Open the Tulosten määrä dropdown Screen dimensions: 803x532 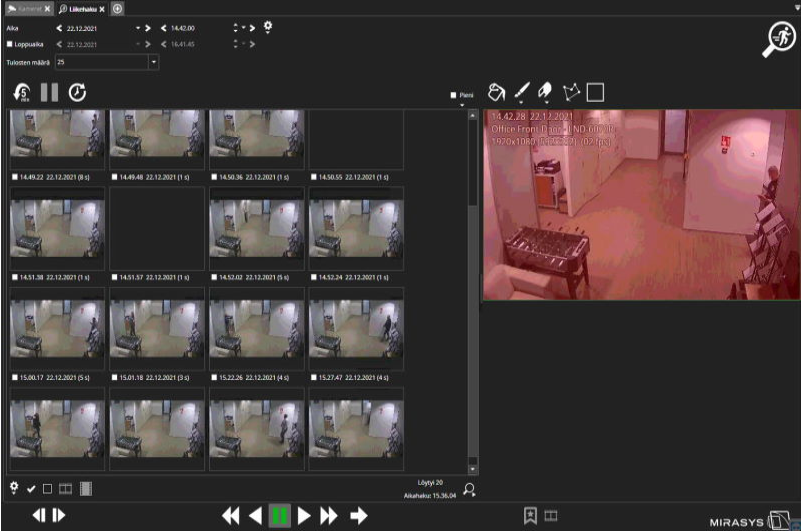[154, 62]
